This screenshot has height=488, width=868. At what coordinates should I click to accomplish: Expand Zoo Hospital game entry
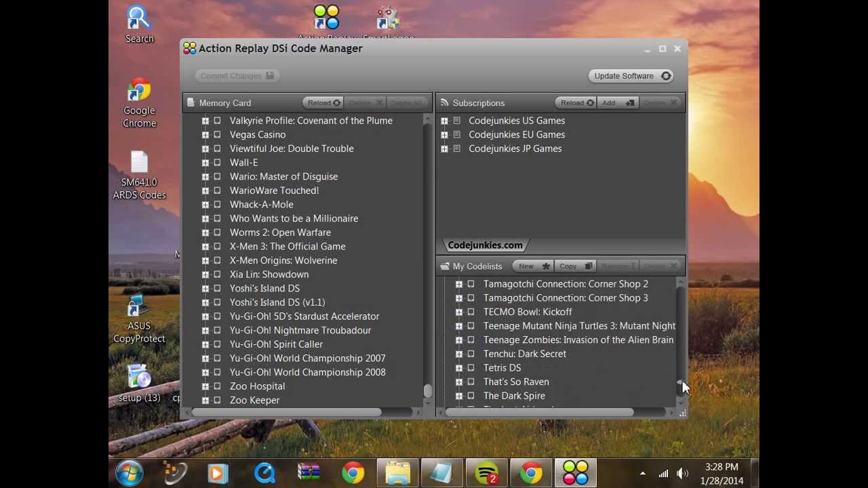205,386
